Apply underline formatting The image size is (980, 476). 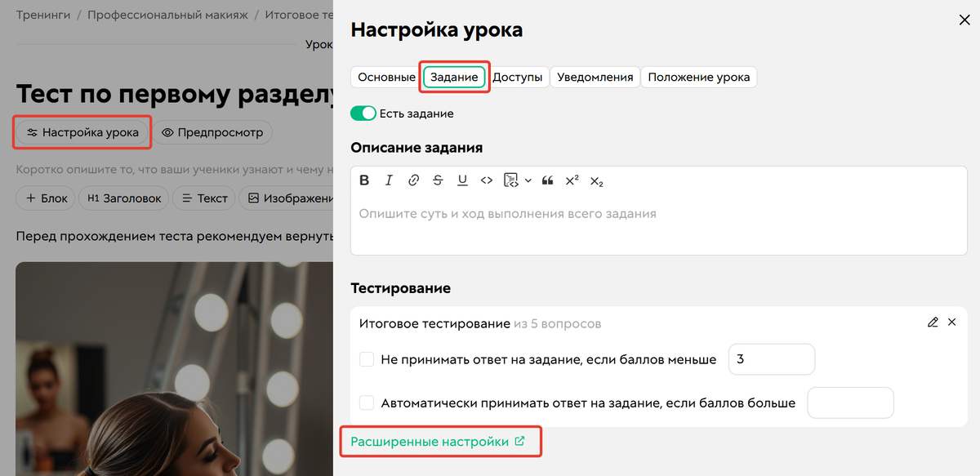(462, 180)
